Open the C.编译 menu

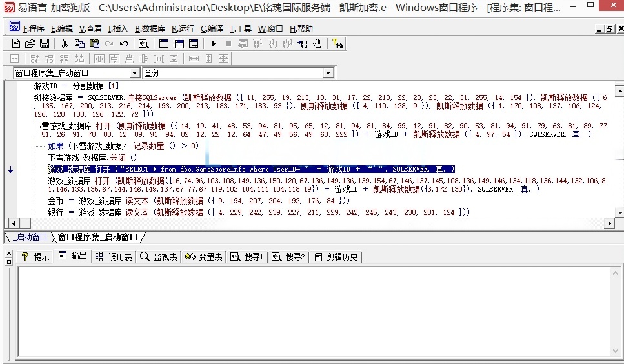click(x=212, y=28)
